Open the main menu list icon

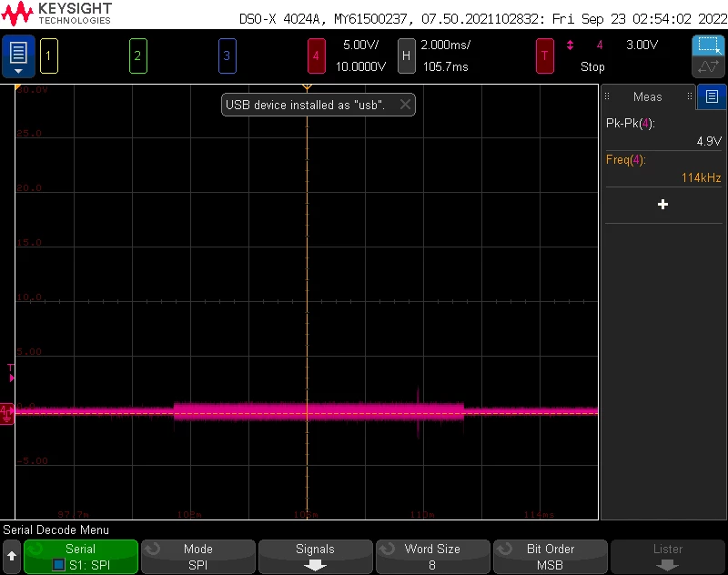point(18,56)
